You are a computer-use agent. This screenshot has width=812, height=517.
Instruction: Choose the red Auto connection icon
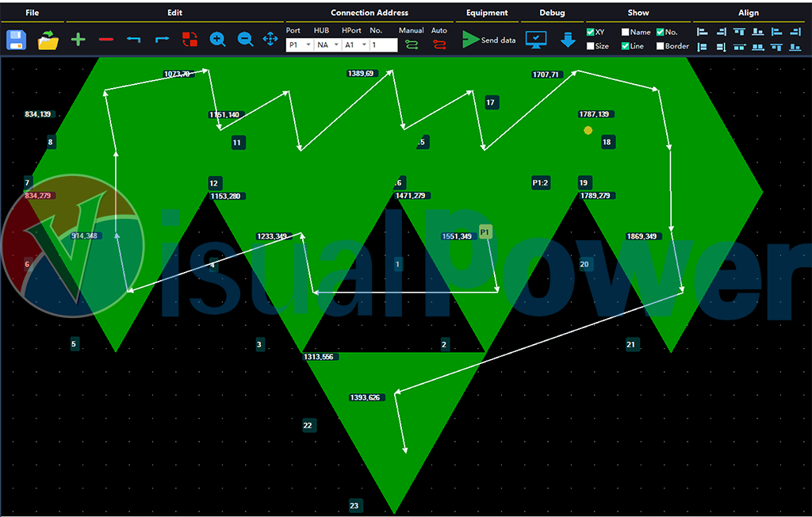coord(439,45)
